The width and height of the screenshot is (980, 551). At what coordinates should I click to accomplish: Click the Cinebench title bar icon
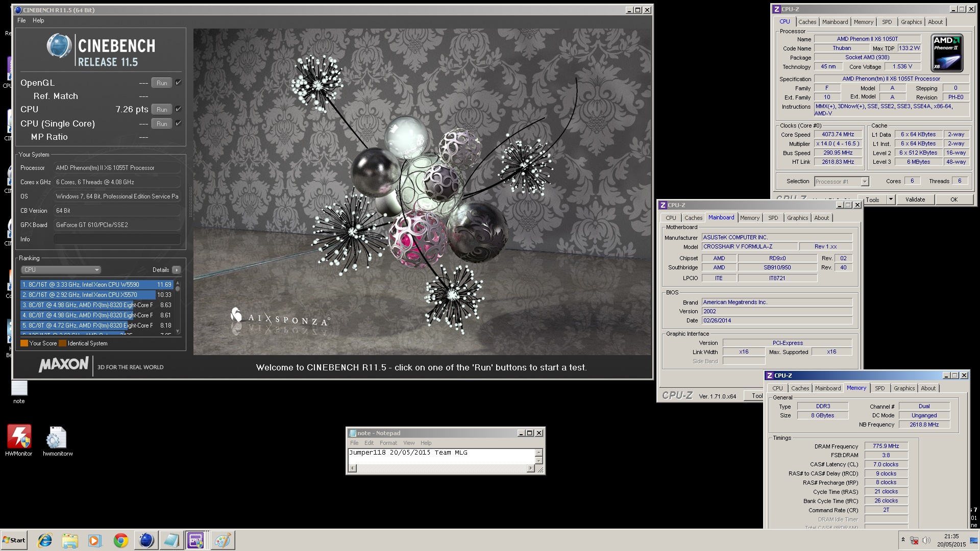click(x=18, y=10)
